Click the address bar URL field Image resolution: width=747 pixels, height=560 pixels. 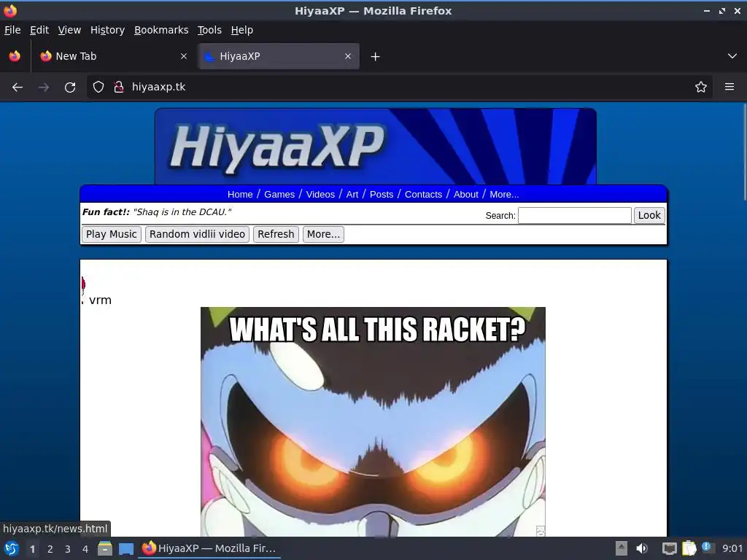[x=399, y=87]
